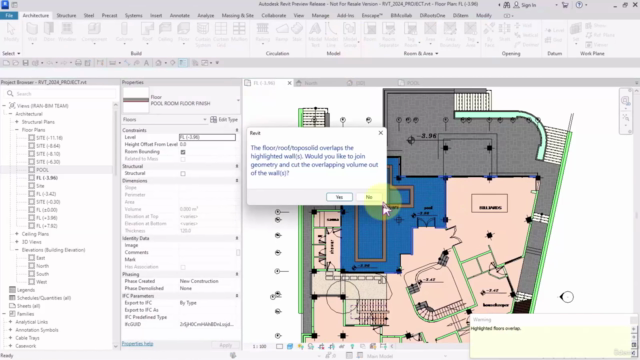Image resolution: width=640 pixels, height=360 pixels.
Task: Select the Roof tool icon
Action: point(147,29)
